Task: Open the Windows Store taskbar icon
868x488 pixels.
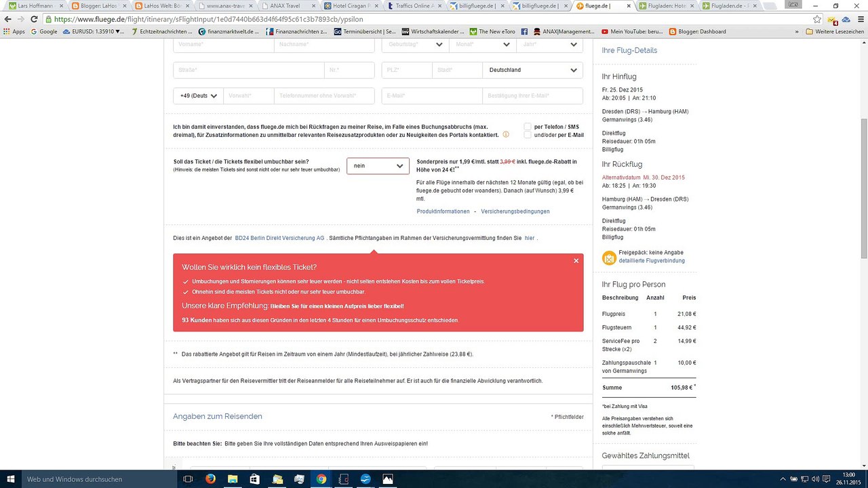Action: pos(254,479)
